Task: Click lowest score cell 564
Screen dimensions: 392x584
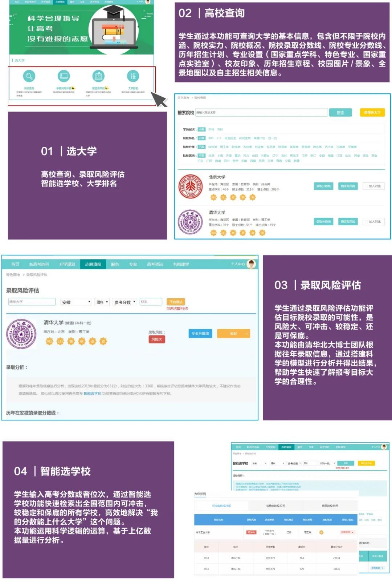Action: [x=302, y=557]
